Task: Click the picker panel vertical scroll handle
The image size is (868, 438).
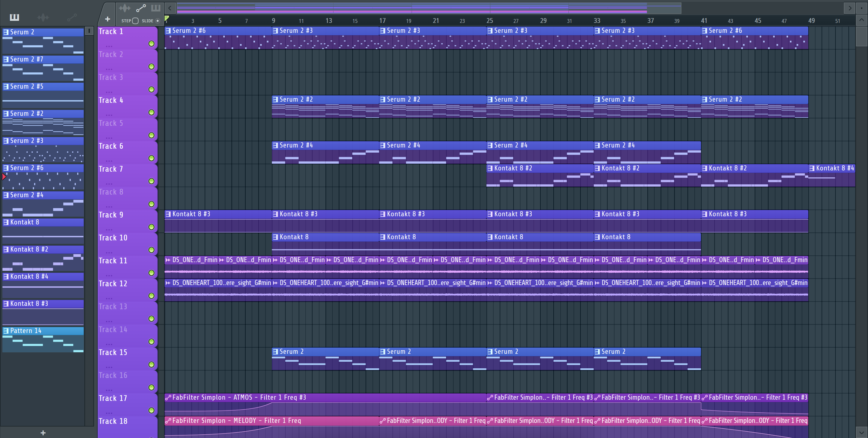Action: (89, 31)
